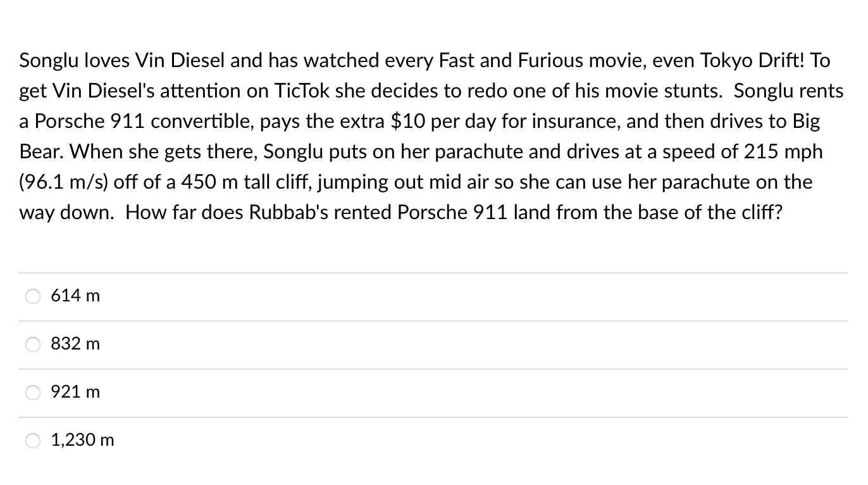Click the radio button beside 921 m

pos(32,392)
